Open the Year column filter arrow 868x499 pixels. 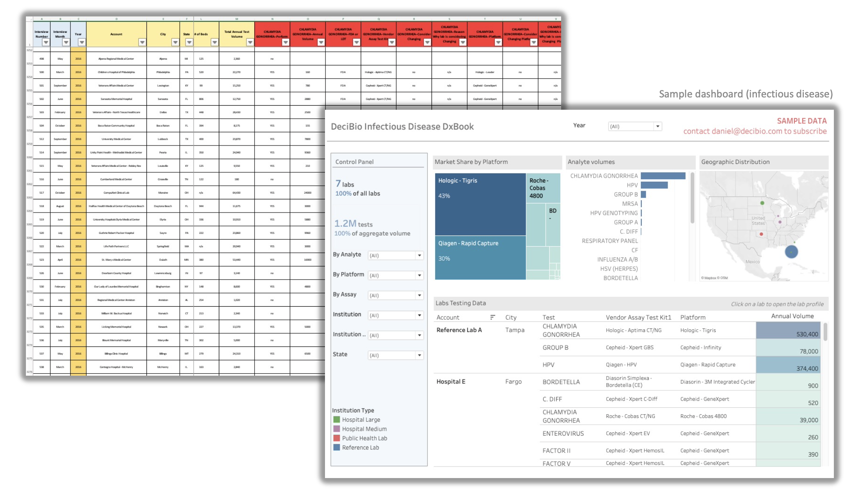click(x=82, y=42)
